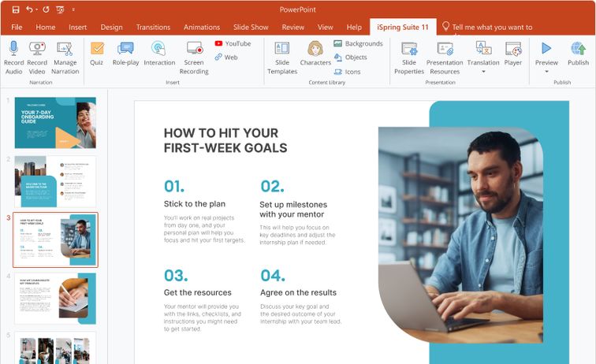Open Manage Narration
Screen dimensions: 596x364
(x=65, y=58)
